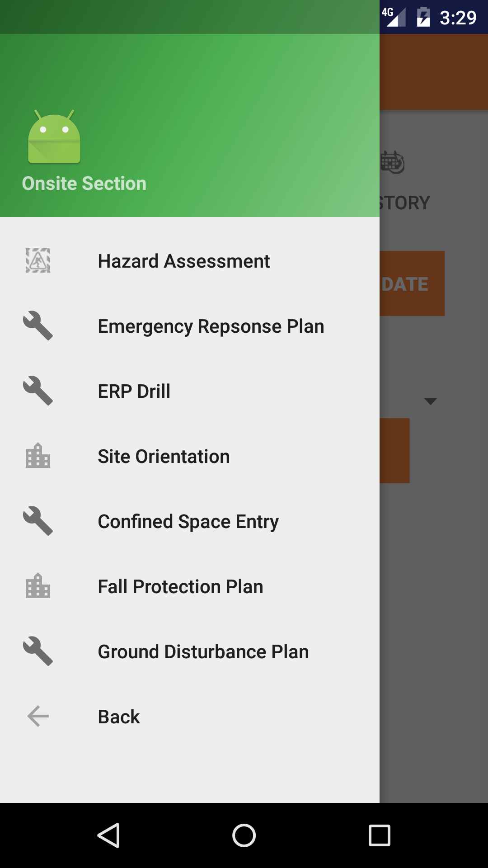Viewport: 488px width, 868px height.
Task: Open Fall Protection Plan
Action: tap(180, 587)
